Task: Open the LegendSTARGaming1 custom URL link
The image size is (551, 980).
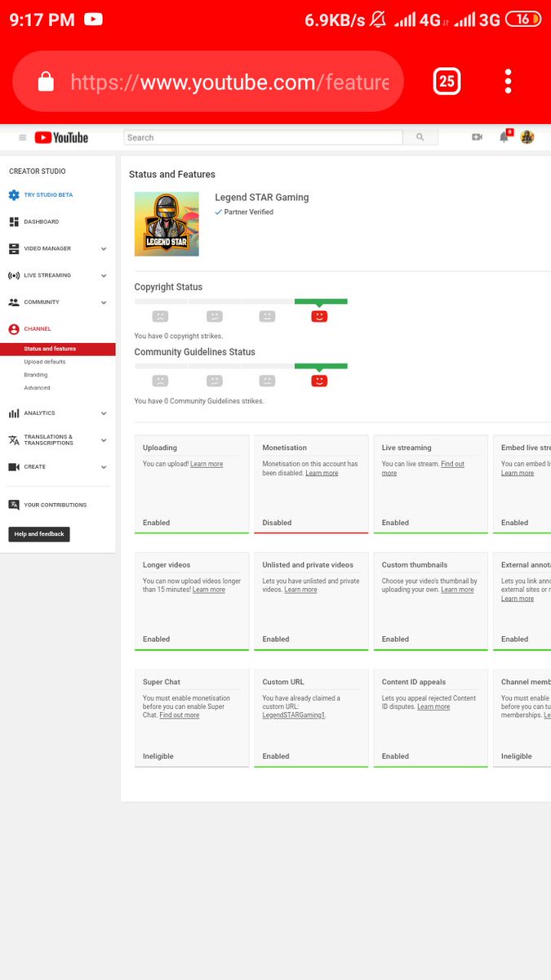Action: click(294, 715)
